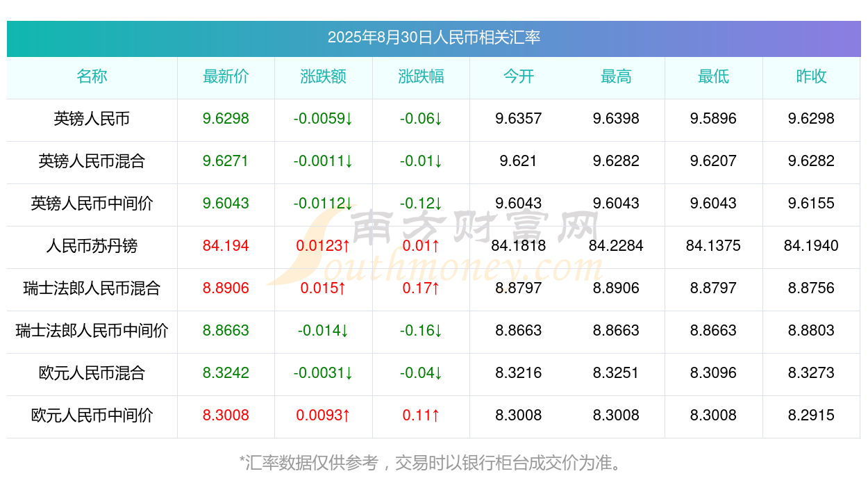The image size is (868, 485).
Task: Click change value -0.0112↓
Action: [x=323, y=204]
